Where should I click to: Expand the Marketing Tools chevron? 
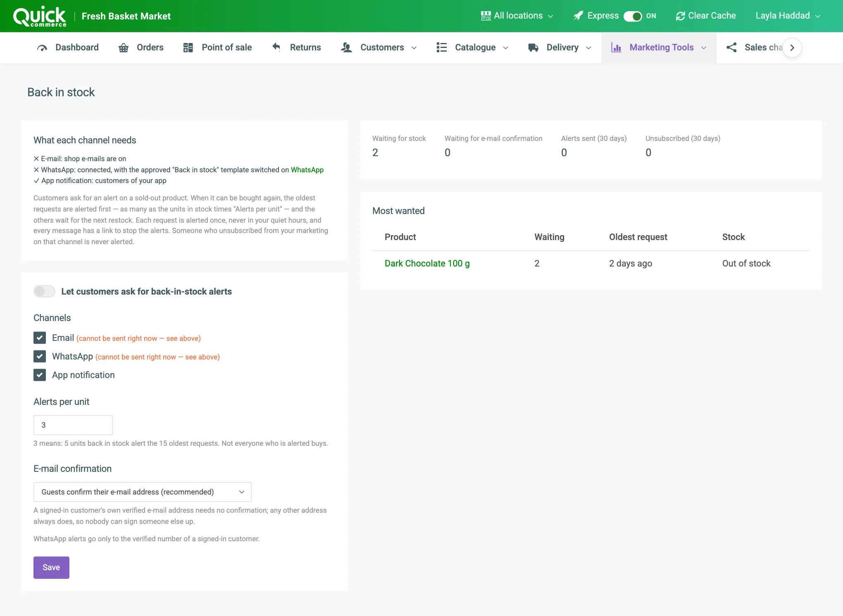704,48
